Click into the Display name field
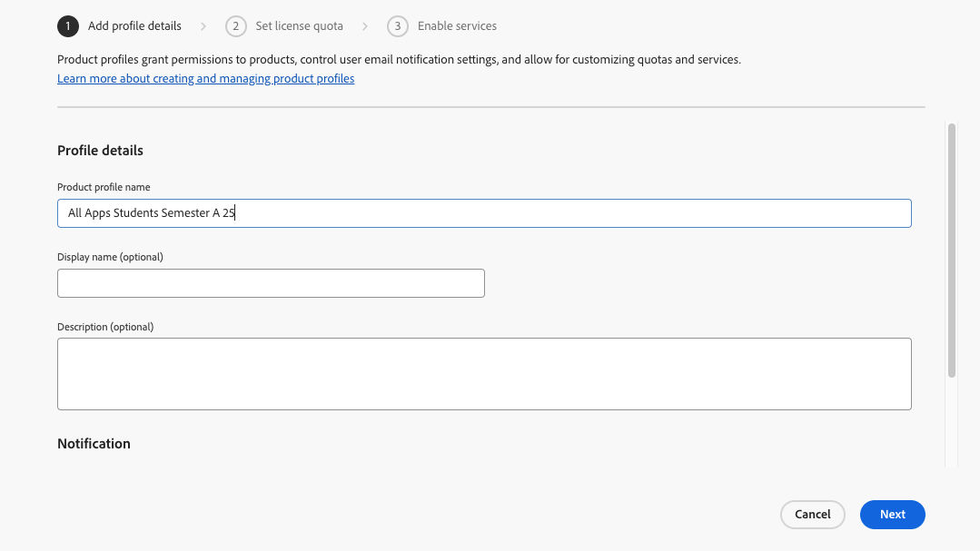Viewport: 980px width, 551px height. [x=271, y=283]
